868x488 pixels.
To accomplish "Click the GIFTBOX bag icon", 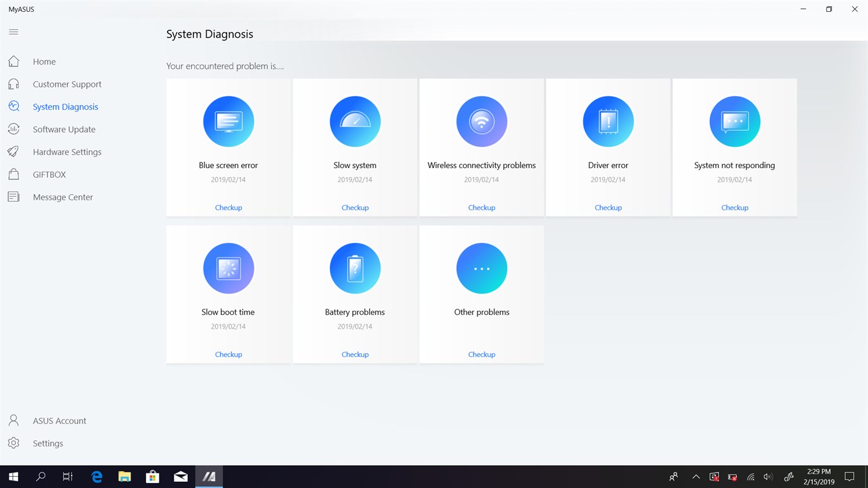I will (14, 174).
